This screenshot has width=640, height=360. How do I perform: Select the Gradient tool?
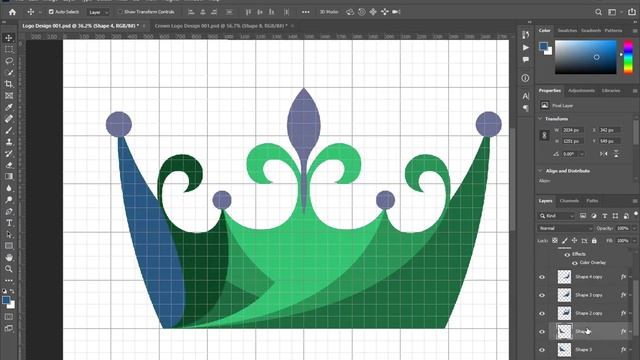pos(9,176)
